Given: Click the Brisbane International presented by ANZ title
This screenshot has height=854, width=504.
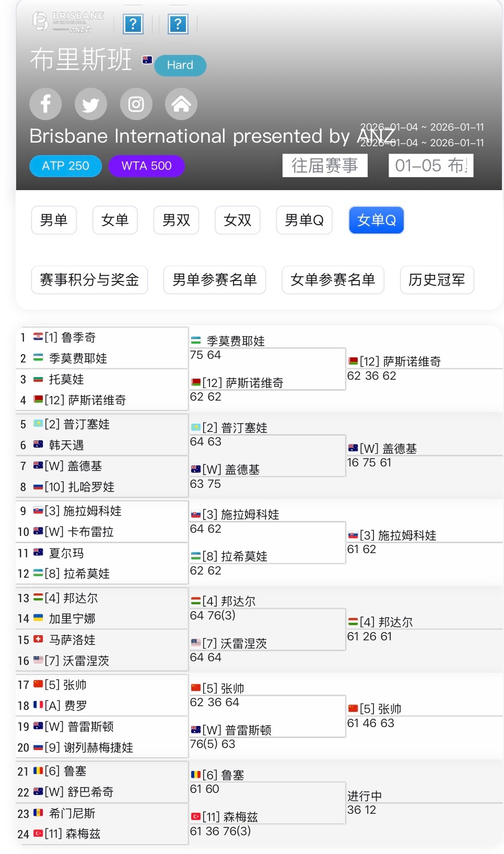Looking at the screenshot, I should point(213,136).
